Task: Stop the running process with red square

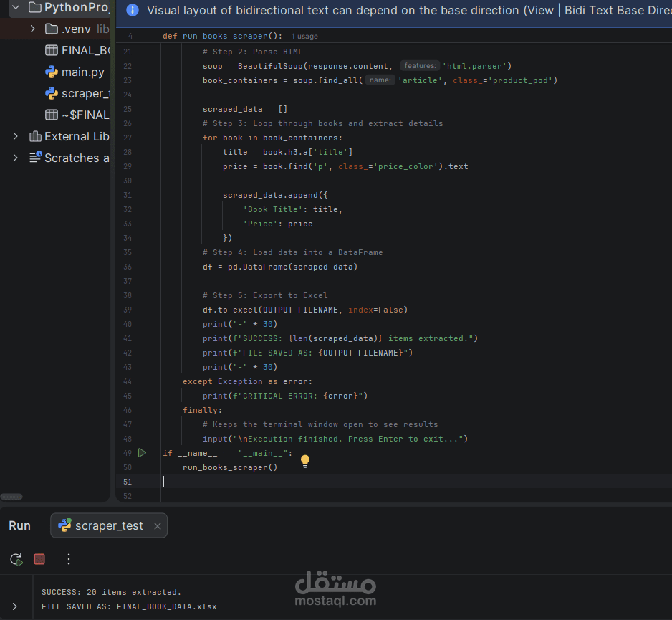Action: (x=39, y=559)
